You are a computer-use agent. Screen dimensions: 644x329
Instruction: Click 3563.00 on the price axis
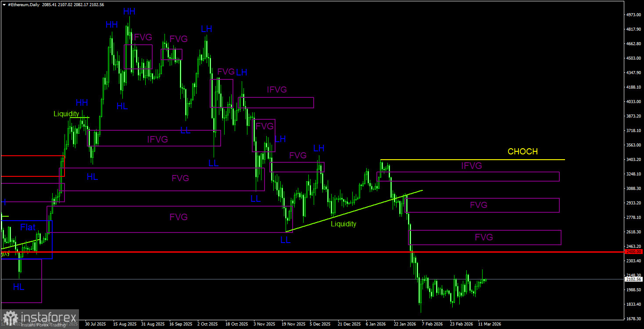click(633, 145)
